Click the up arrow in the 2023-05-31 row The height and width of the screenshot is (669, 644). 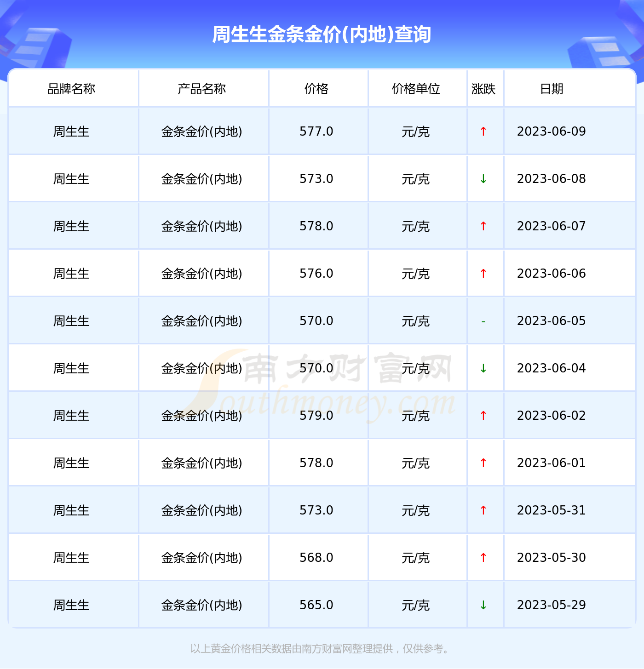point(483,510)
